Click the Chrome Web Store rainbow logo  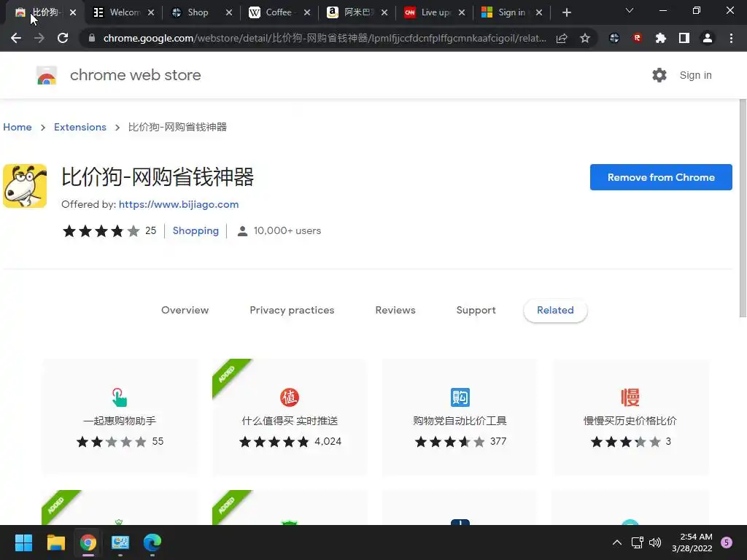click(46, 75)
